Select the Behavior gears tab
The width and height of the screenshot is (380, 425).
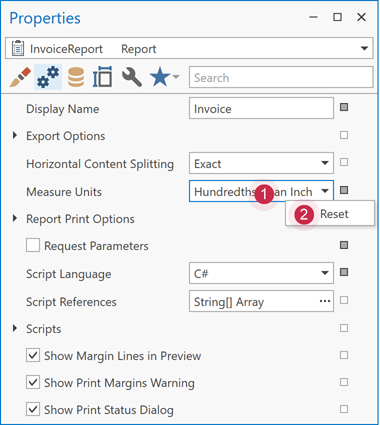coord(48,77)
